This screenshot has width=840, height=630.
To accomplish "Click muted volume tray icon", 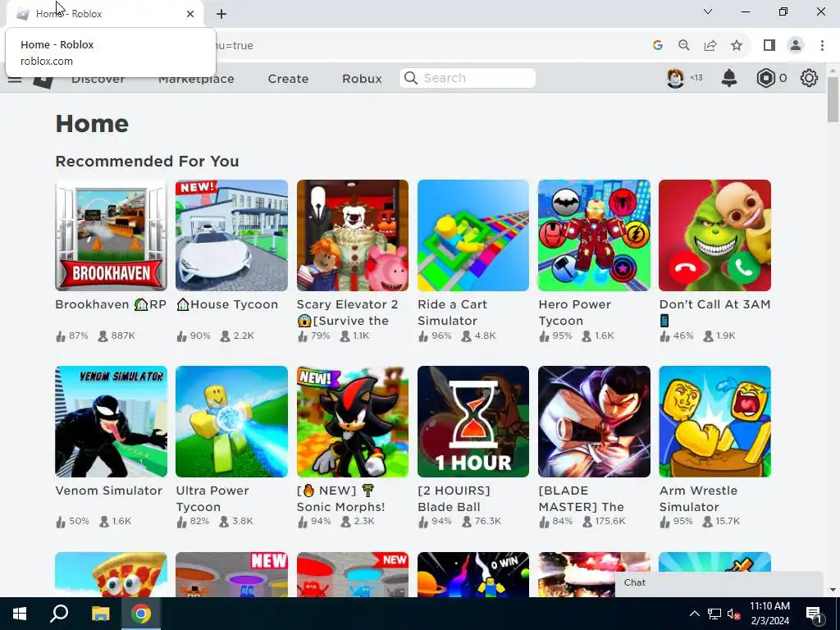I will pos(733,614).
